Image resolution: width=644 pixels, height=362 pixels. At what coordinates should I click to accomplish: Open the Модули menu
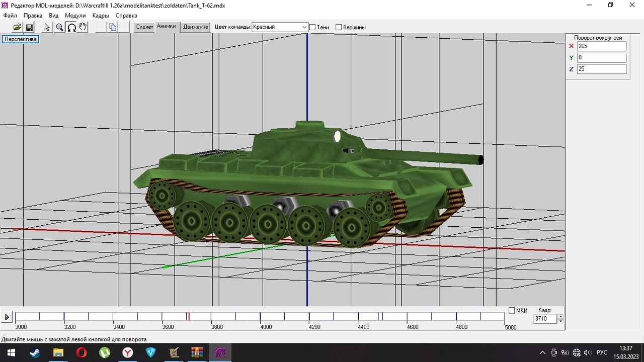coord(75,16)
